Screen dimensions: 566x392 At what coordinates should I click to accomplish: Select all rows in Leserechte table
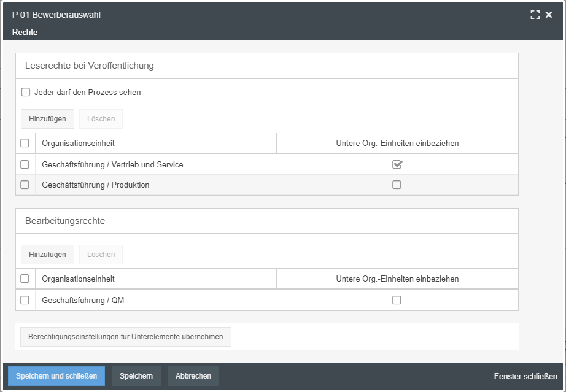point(25,143)
